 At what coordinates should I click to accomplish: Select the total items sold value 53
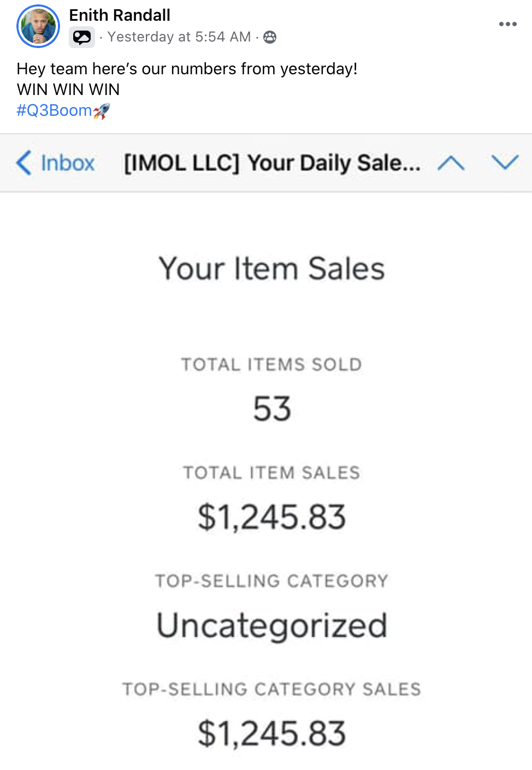(x=272, y=408)
